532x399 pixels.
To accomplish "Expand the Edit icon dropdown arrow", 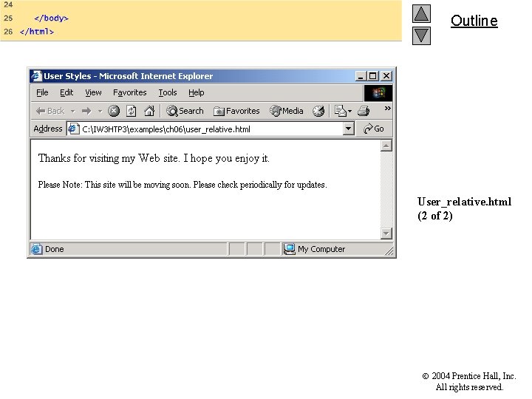I will 349,111.
